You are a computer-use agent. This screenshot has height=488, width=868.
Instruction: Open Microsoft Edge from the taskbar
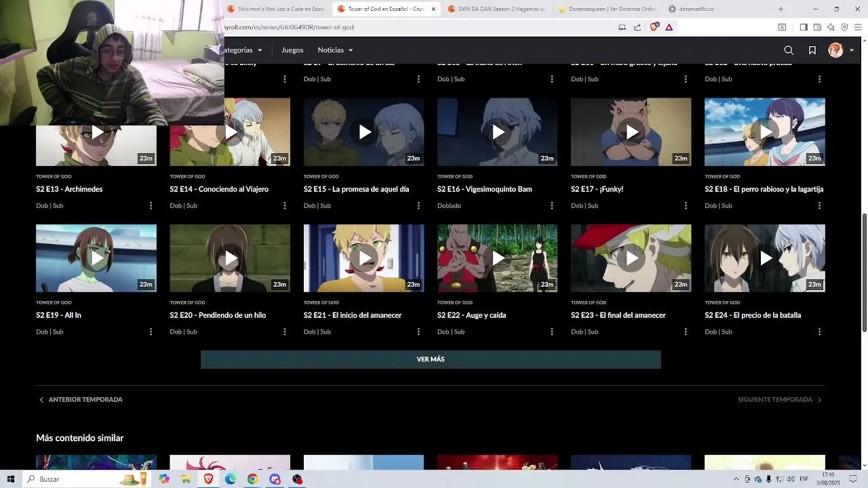pos(231,479)
